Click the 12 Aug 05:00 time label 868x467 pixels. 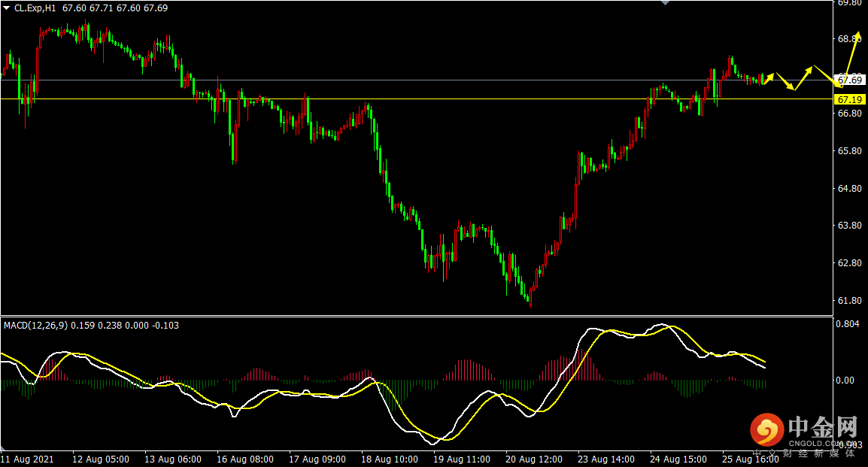tap(101, 459)
